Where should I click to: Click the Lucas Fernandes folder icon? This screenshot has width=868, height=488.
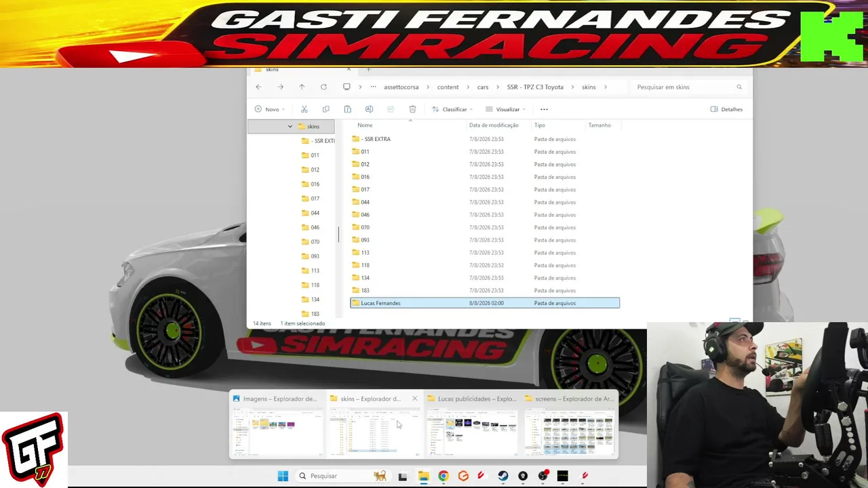[355, 303]
